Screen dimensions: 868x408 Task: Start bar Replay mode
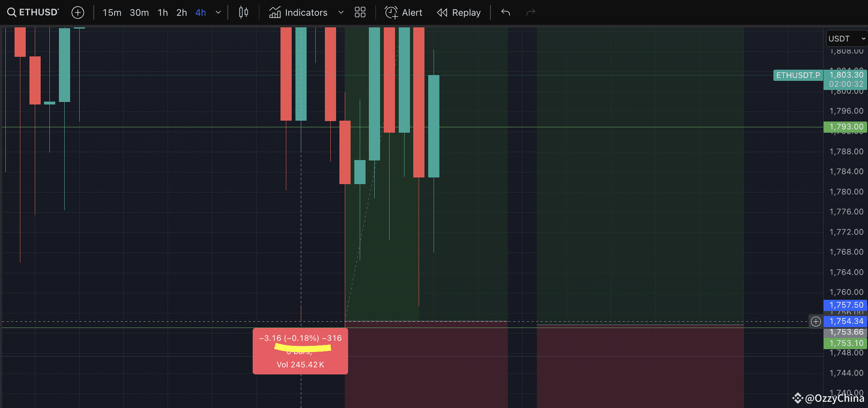coord(458,12)
